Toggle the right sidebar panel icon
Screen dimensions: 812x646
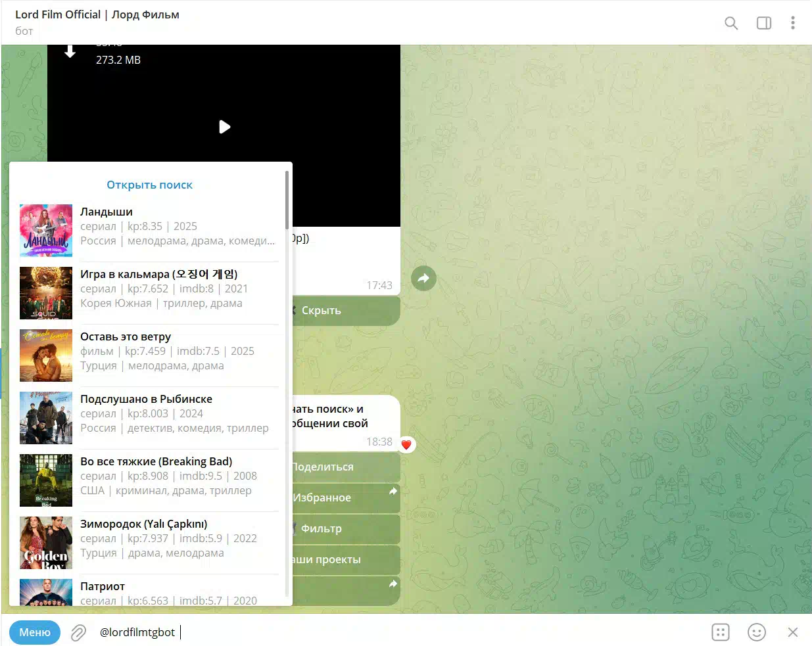click(764, 23)
